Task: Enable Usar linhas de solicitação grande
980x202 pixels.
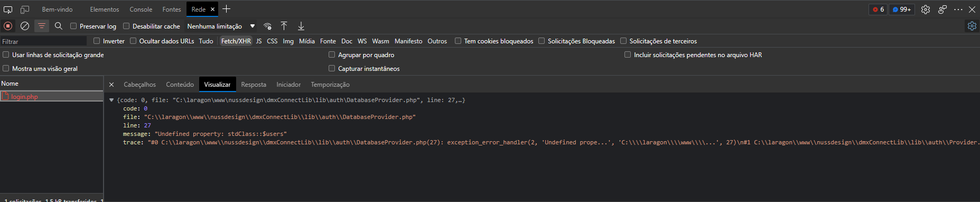Action: click(6, 54)
